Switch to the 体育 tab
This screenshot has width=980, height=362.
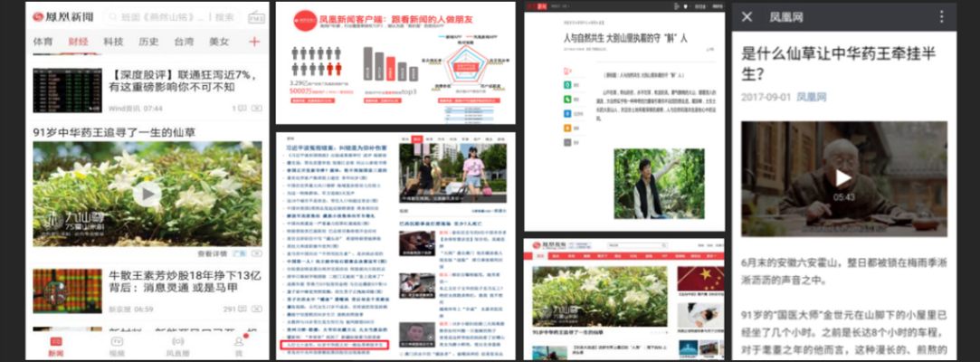coord(43,42)
